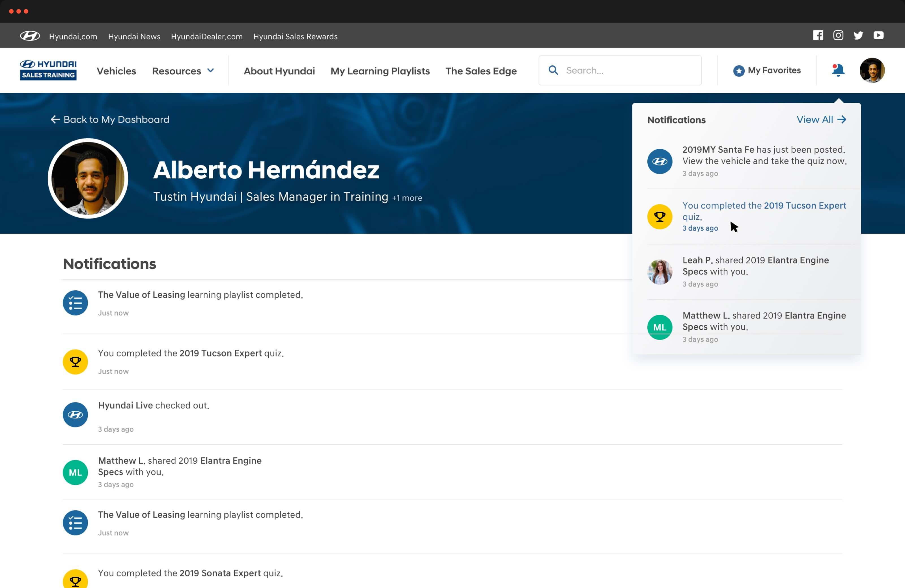
Task: Click Hyundai icon of Santa Fe notification
Action: 660,161
